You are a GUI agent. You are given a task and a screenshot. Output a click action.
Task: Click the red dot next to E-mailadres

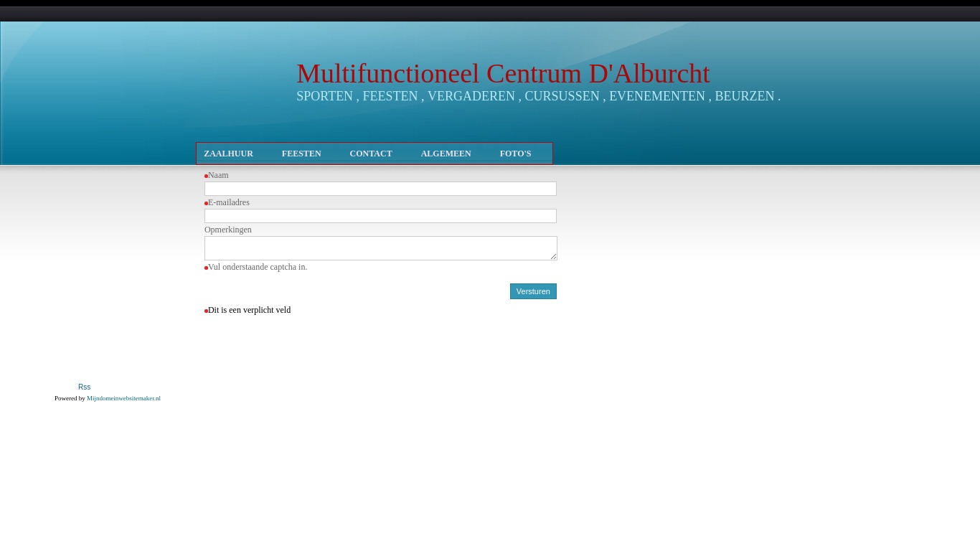(207, 203)
